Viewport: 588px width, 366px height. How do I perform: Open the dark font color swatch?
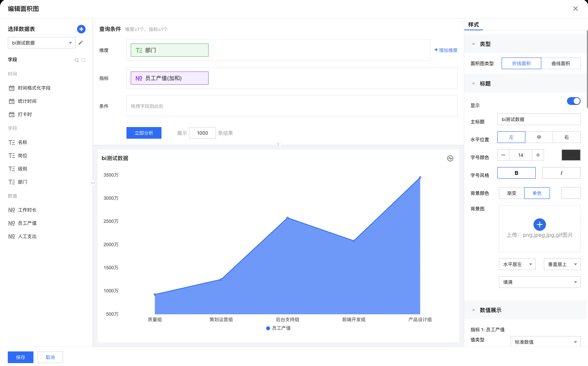[571, 155]
